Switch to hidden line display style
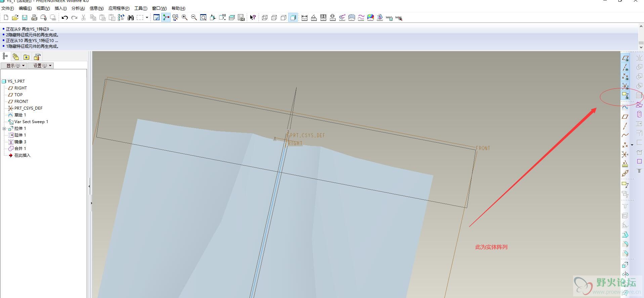Viewport: 644px width, 298px height. tap(274, 17)
